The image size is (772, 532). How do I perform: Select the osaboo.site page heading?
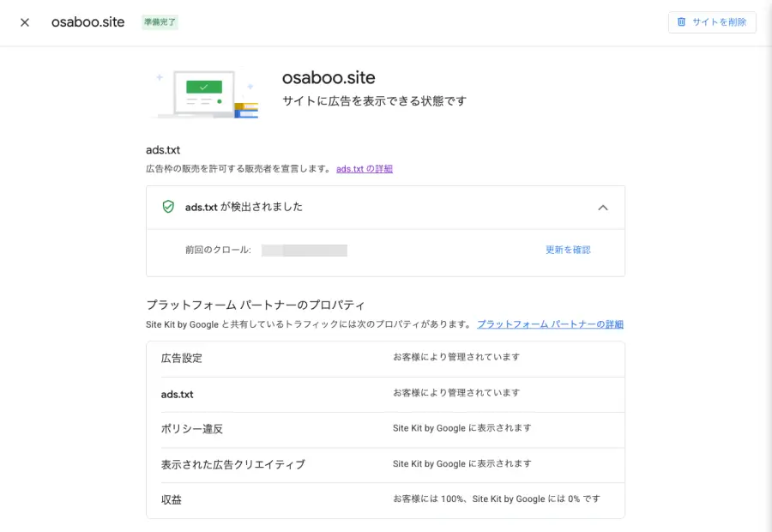coord(329,77)
